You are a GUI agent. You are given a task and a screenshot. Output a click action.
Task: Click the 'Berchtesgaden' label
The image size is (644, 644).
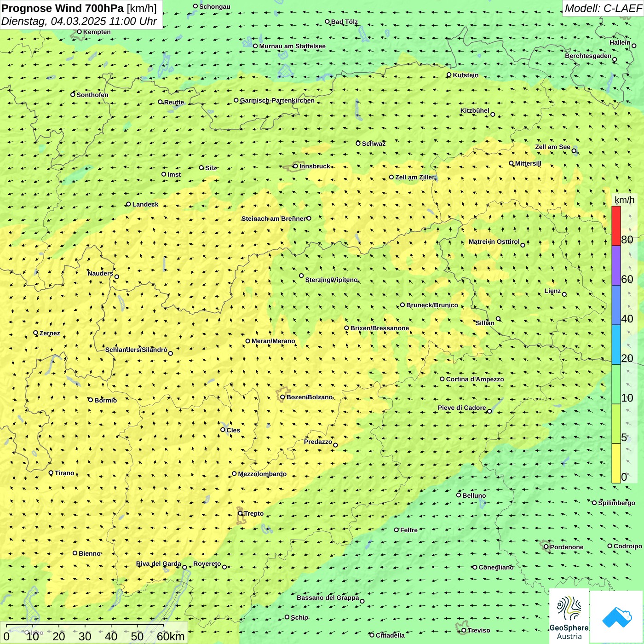click(x=588, y=56)
